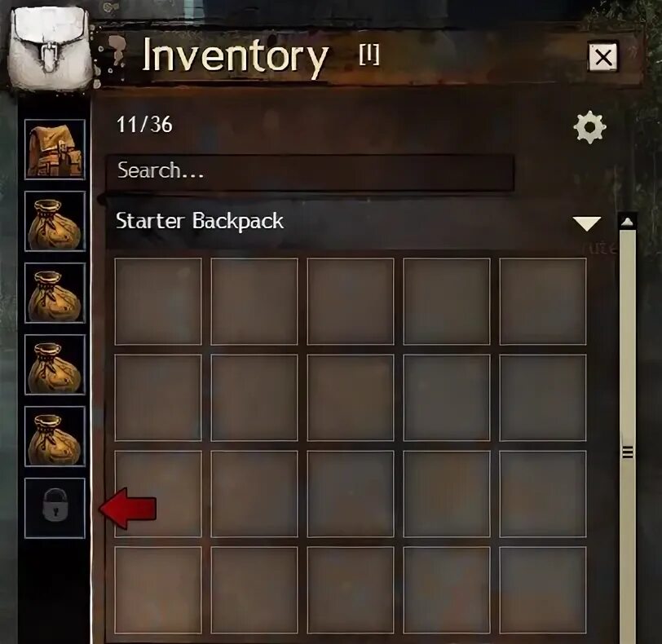Image resolution: width=662 pixels, height=644 pixels.
Task: Select the third cloth bag icon in sidebar
Action: pyautogui.click(x=55, y=364)
